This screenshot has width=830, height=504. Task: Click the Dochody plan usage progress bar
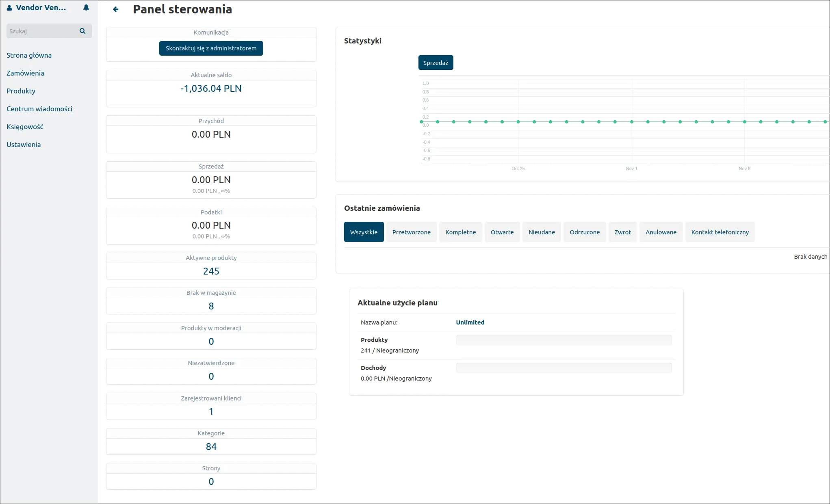click(564, 368)
